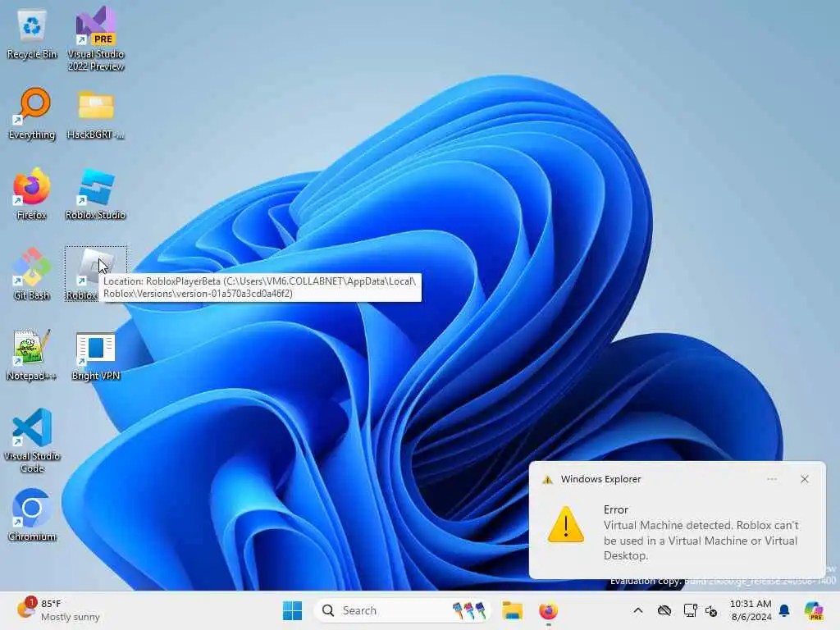Image resolution: width=840 pixels, height=630 pixels.
Task: Launch Visual Studio Code desktop shortcut
Action: [32, 441]
